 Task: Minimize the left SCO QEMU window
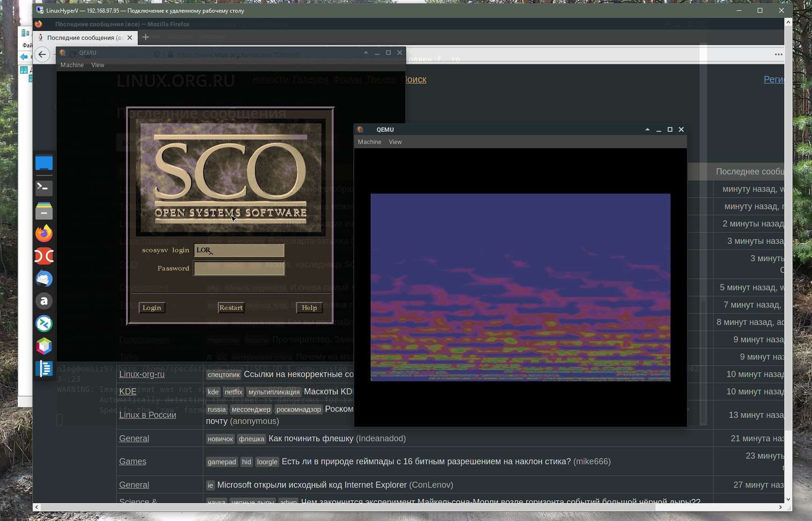pyautogui.click(x=377, y=53)
